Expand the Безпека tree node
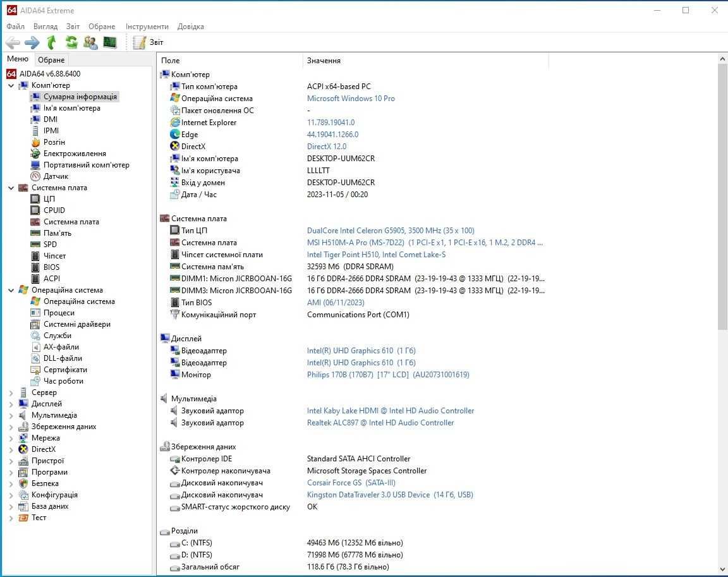Image resolution: width=728 pixels, height=577 pixels. pyautogui.click(x=11, y=483)
